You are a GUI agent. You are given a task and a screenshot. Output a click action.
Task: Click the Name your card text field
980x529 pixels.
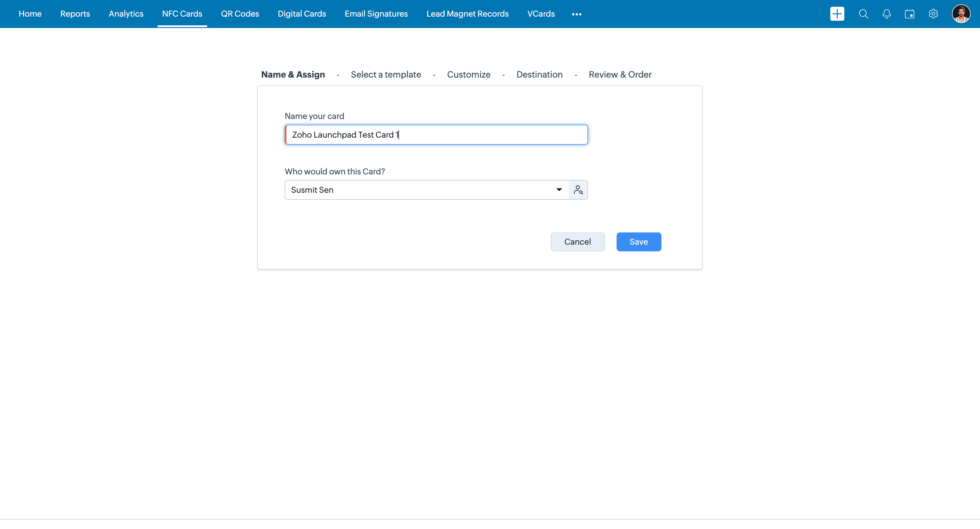pyautogui.click(x=436, y=135)
